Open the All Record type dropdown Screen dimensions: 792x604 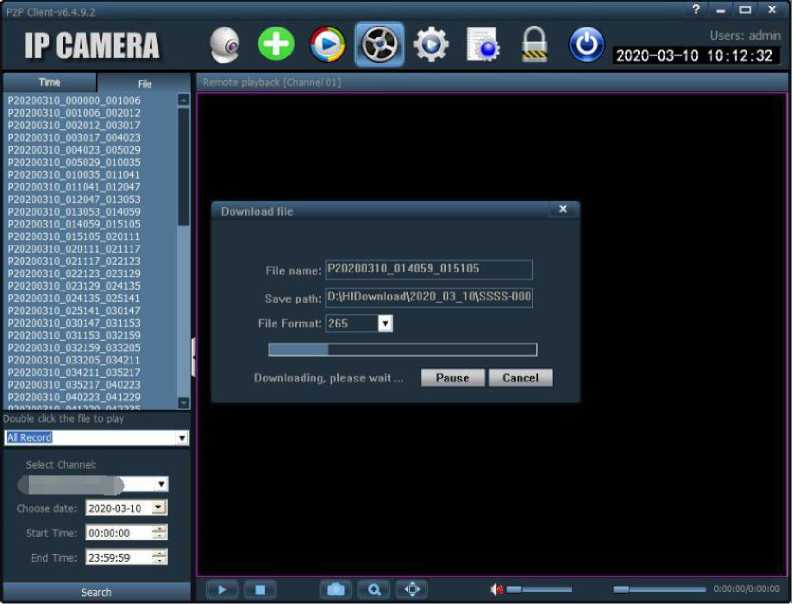point(182,438)
